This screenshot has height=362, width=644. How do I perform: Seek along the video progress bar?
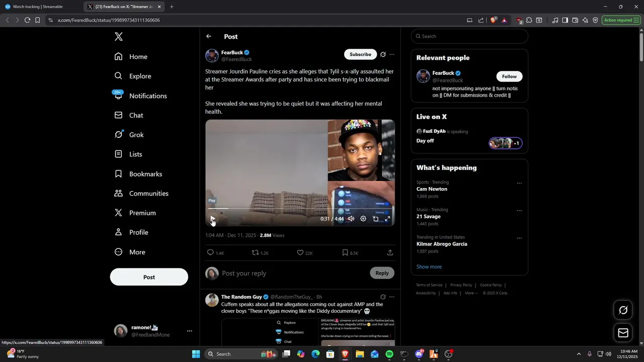pos(300,208)
